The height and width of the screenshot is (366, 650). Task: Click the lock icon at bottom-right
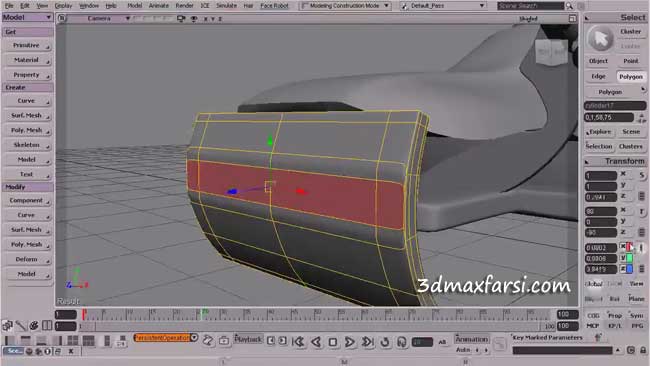pos(643,350)
